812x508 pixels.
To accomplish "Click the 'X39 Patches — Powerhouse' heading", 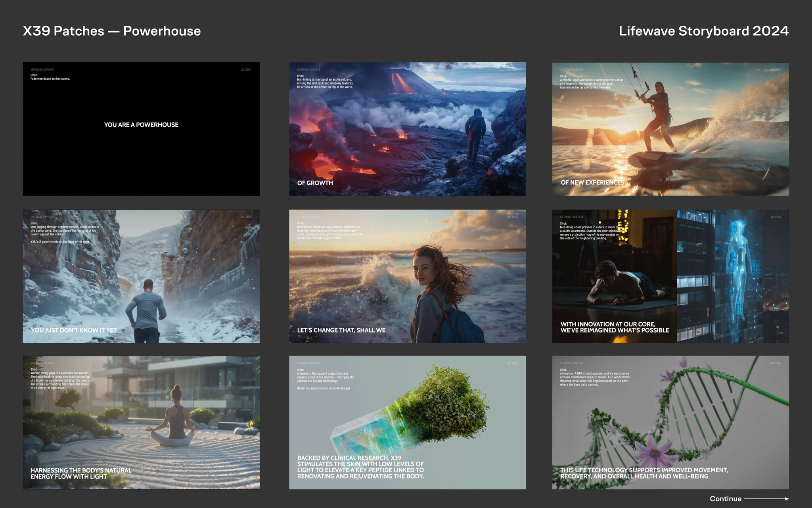I will tap(112, 31).
